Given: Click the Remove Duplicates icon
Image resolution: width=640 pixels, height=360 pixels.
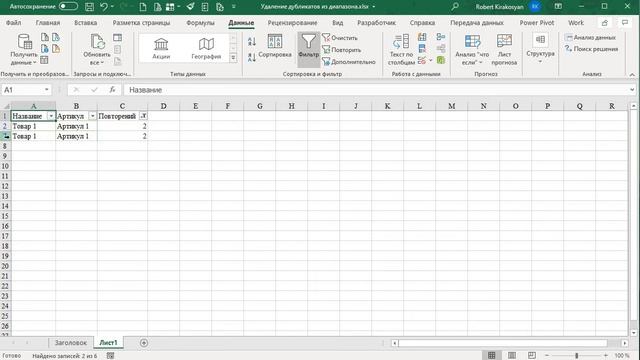Looking at the screenshot, I should [x=422, y=49].
